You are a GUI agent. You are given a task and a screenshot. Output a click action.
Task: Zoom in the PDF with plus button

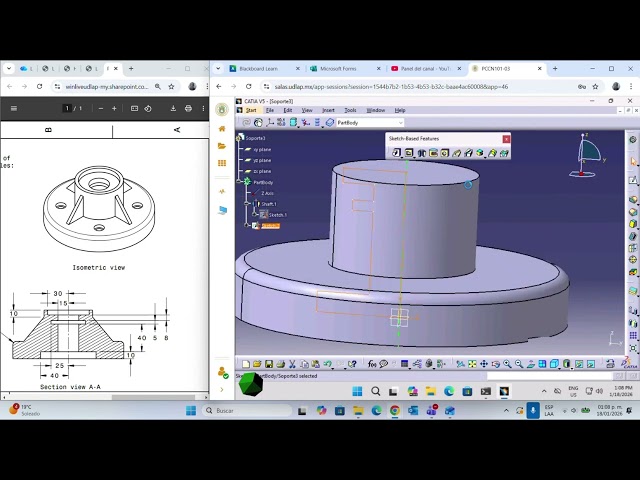(114, 109)
